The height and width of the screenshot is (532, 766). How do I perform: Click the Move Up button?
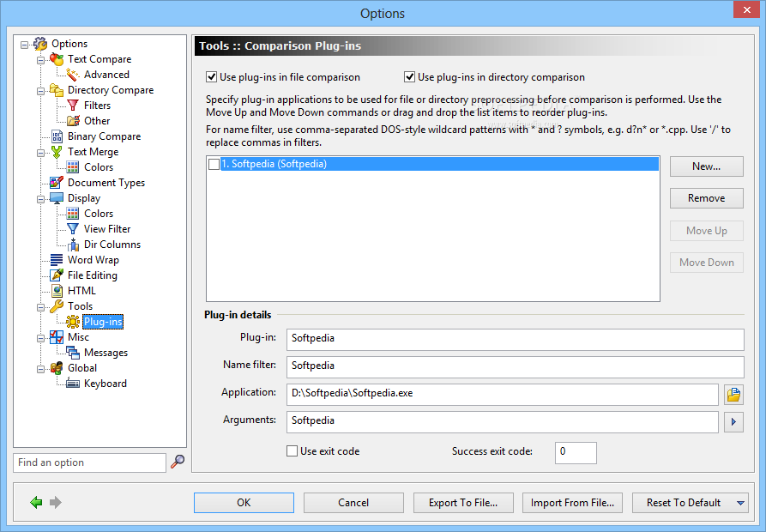coord(707,231)
